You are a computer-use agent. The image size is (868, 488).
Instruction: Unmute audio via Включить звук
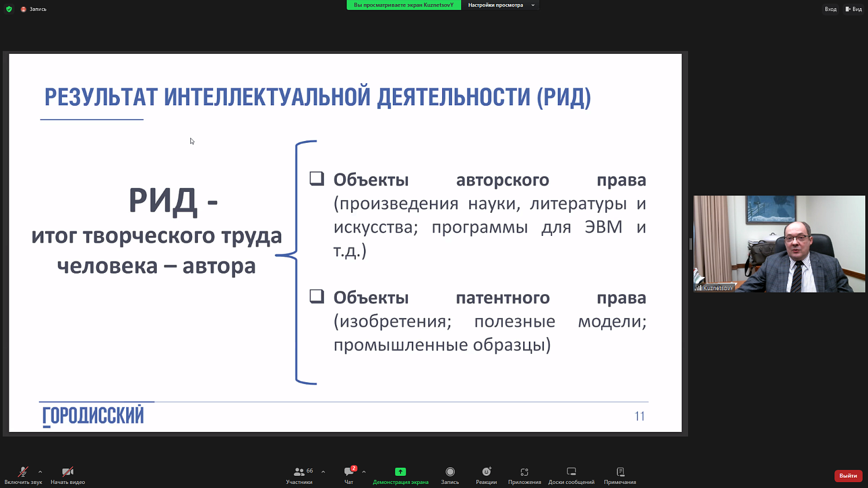tap(22, 474)
